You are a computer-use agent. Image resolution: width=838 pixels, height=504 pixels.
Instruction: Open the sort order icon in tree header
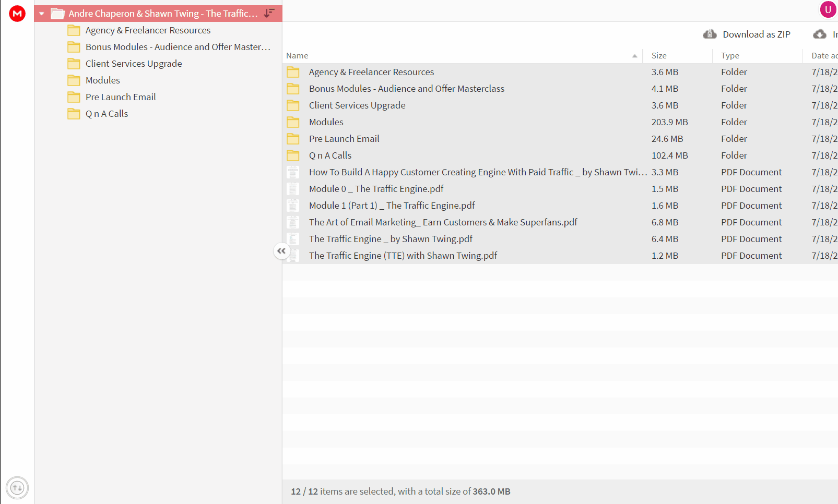tap(269, 13)
